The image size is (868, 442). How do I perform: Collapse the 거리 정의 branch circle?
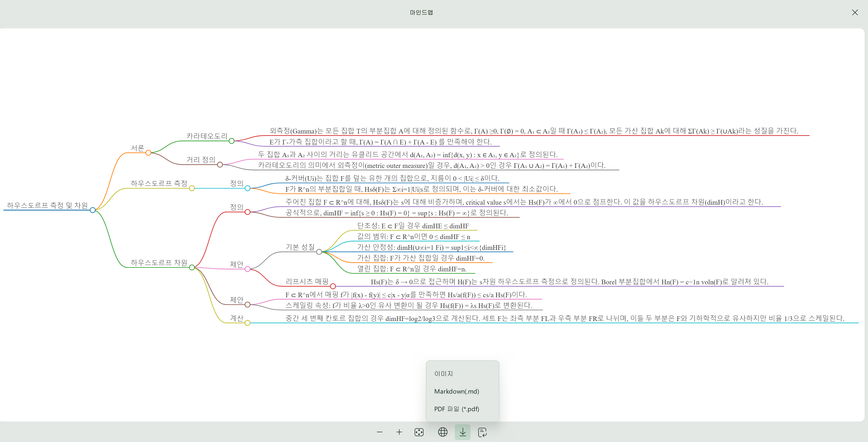pos(220,165)
